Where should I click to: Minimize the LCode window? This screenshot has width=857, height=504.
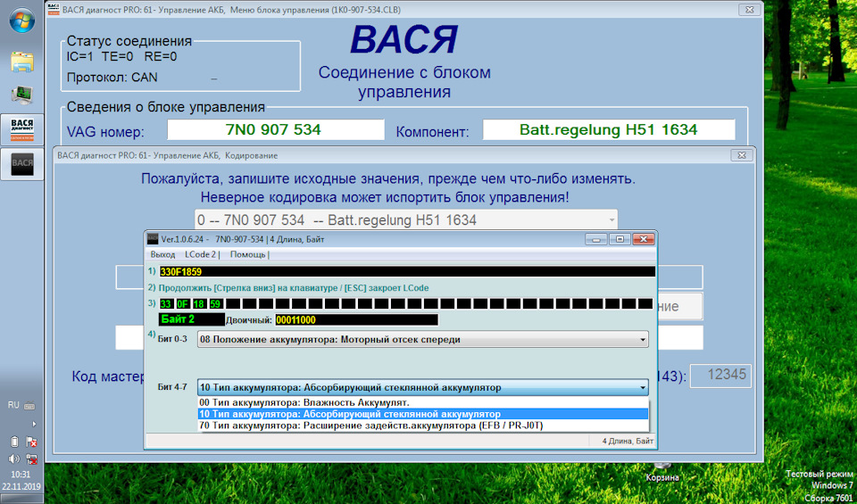[595, 239]
